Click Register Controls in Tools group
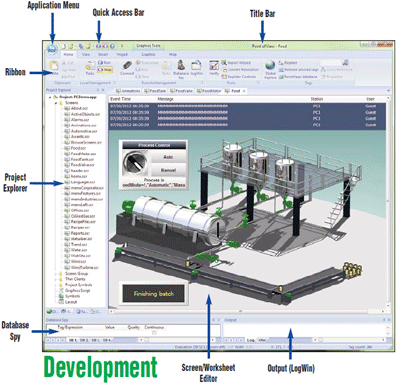 click(239, 77)
